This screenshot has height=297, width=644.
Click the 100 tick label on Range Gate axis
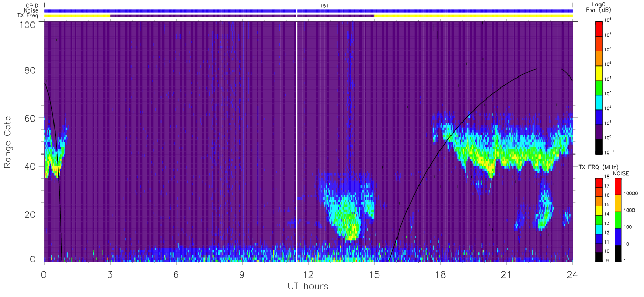click(27, 25)
